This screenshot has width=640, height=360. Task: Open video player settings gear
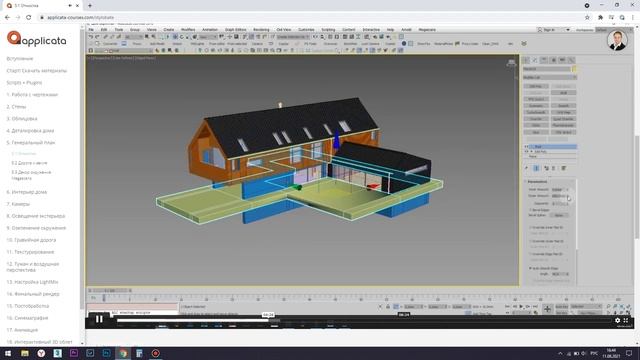[618, 320]
